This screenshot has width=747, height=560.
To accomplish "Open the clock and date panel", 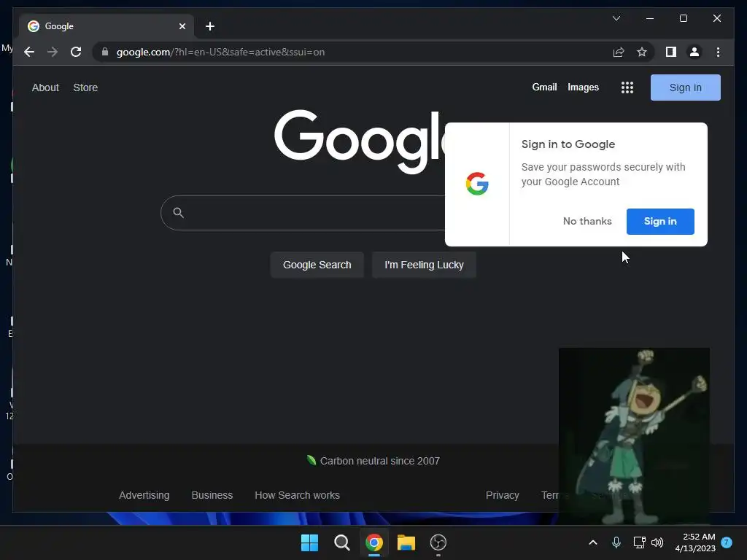I will pyautogui.click(x=695, y=542).
